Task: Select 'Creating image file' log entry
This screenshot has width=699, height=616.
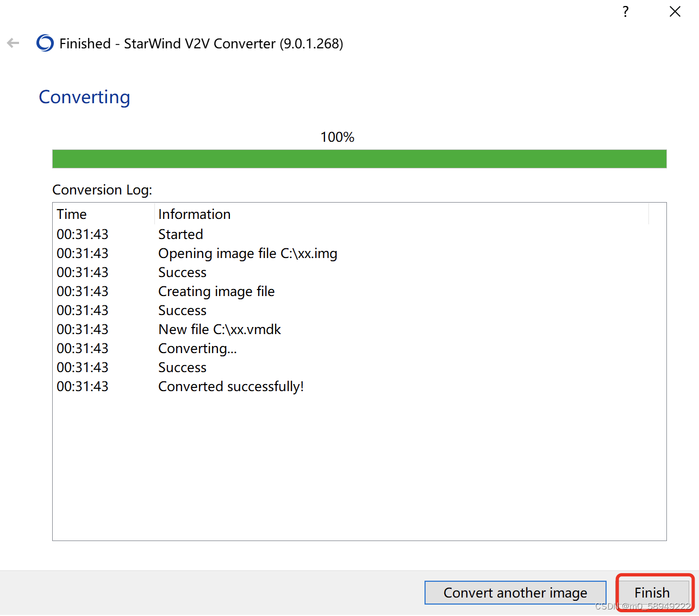Action: coord(359,291)
